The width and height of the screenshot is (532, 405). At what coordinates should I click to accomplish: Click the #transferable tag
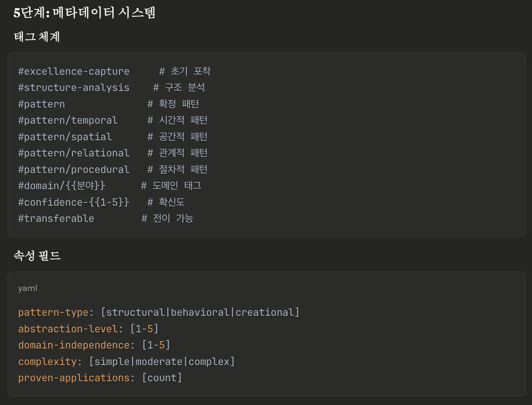pos(56,219)
